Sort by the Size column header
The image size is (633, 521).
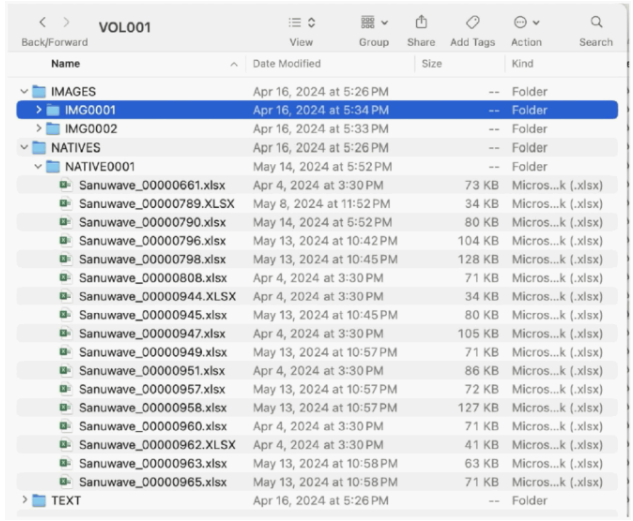pyautogui.click(x=432, y=64)
